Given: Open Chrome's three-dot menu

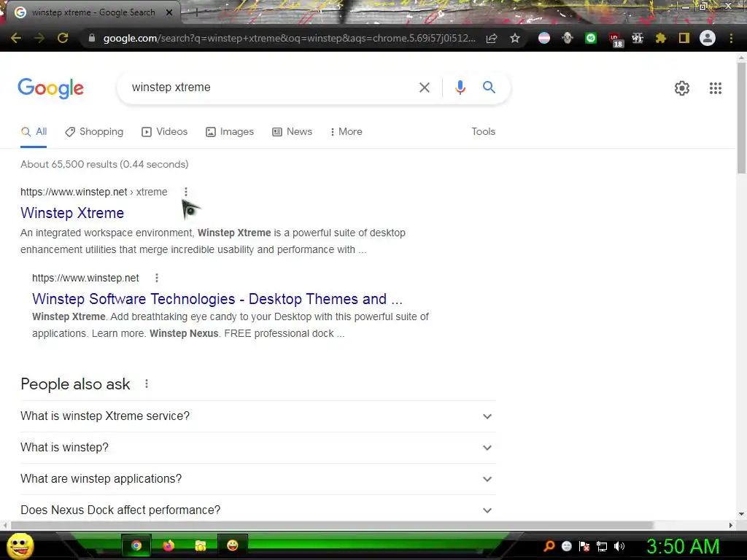Looking at the screenshot, I should 731,38.
